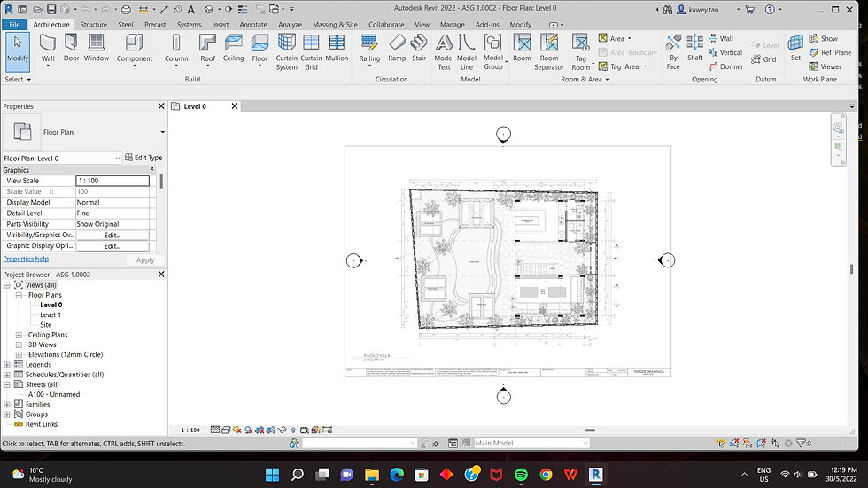Screen dimensions: 868x488
Task: Toggle show crop region in view bar
Action: pyautogui.click(x=271, y=430)
